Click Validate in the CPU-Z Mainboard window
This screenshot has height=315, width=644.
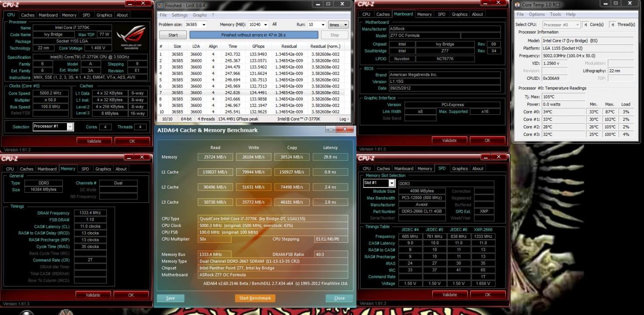click(449, 141)
